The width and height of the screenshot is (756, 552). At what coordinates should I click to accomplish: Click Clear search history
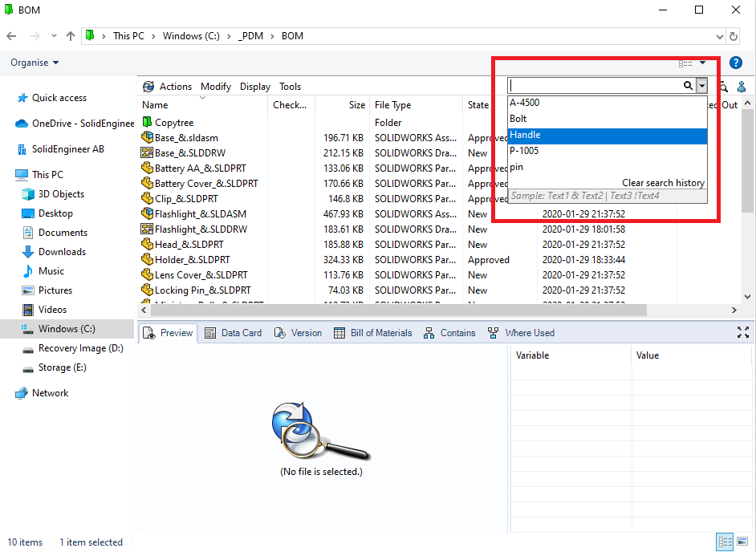663,183
